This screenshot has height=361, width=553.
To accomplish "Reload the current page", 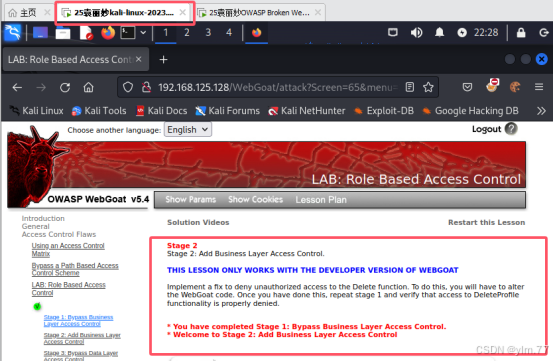I will click(x=65, y=87).
